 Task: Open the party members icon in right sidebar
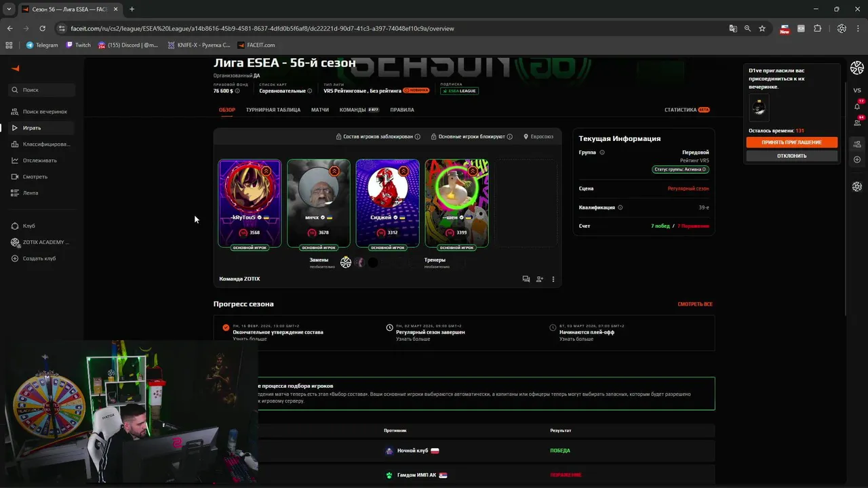coord(857,144)
